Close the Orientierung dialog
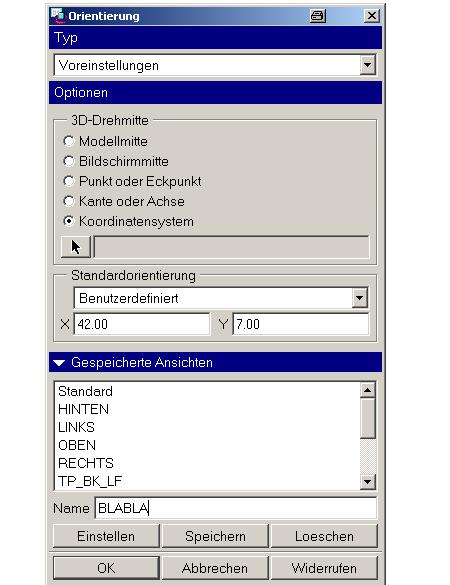This screenshot has height=585, width=450. pos(372,16)
